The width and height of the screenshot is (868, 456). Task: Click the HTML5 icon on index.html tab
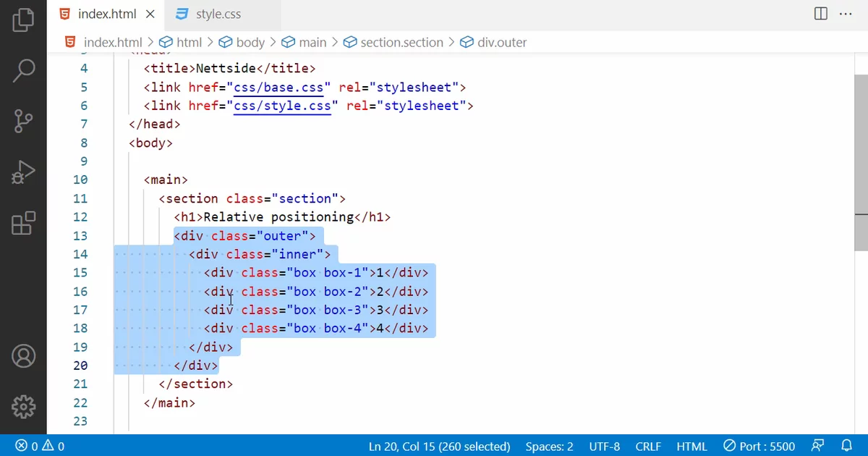(65, 14)
